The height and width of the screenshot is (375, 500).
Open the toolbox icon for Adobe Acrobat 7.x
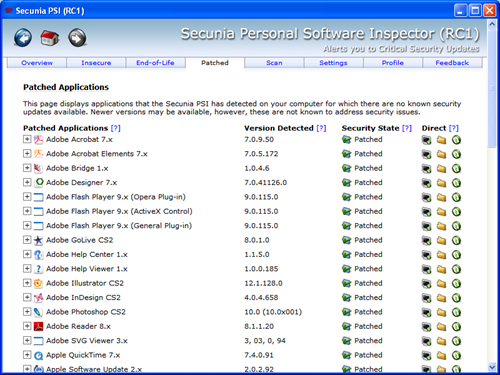(426, 140)
